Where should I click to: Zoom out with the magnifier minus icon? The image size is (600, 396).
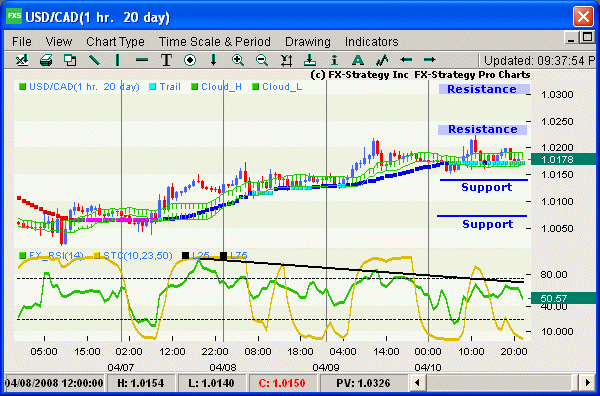pyautogui.click(x=262, y=60)
